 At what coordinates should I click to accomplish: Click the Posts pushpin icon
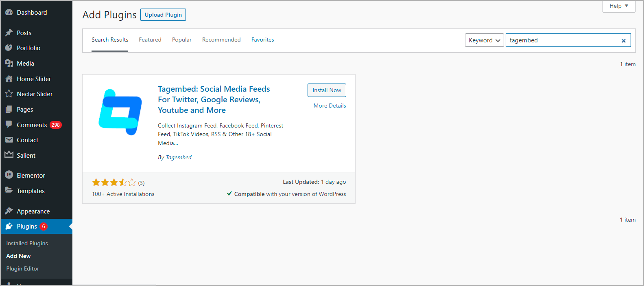pyautogui.click(x=9, y=33)
